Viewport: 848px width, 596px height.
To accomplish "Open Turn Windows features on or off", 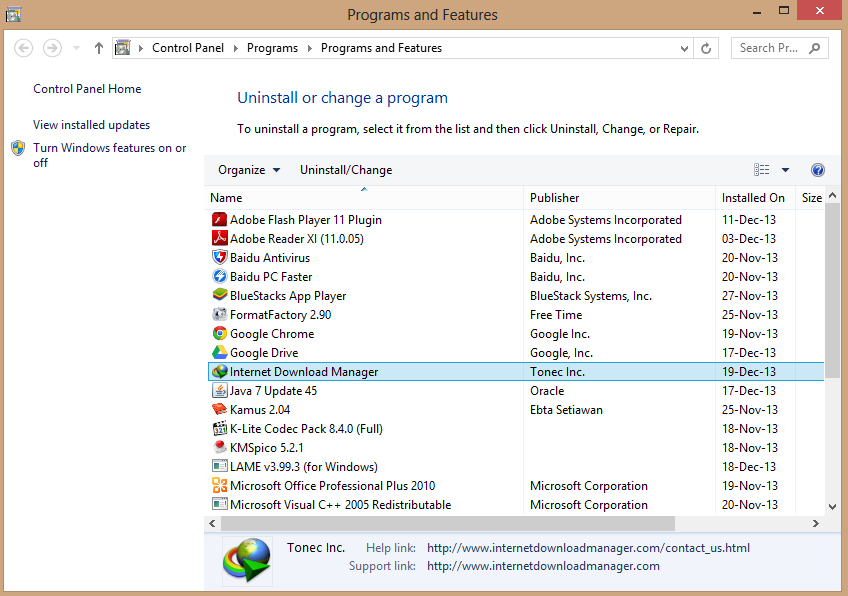I will 109,155.
